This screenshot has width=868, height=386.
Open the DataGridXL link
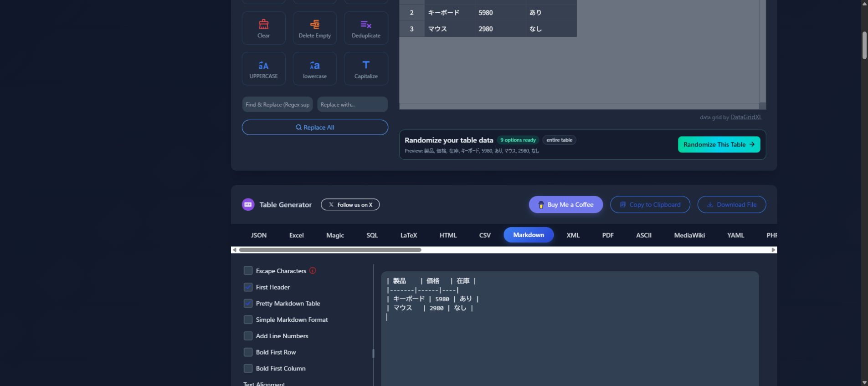pyautogui.click(x=746, y=117)
